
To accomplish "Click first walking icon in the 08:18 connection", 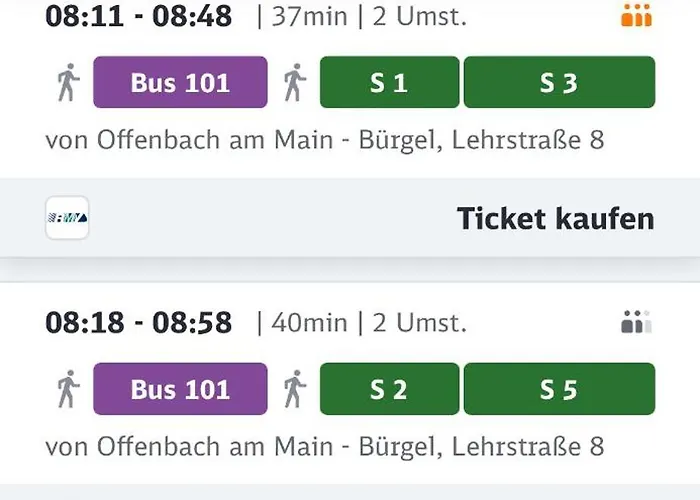I will point(67,389).
